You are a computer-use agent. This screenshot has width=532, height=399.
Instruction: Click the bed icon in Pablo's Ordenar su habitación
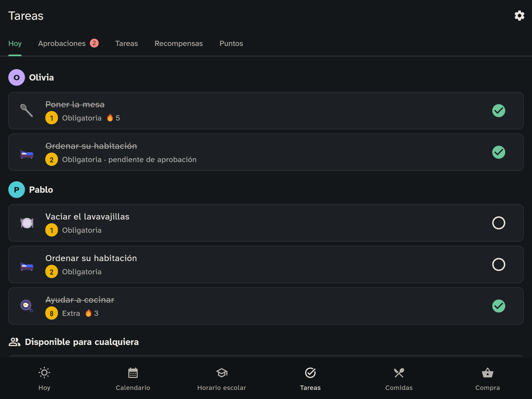(x=27, y=266)
